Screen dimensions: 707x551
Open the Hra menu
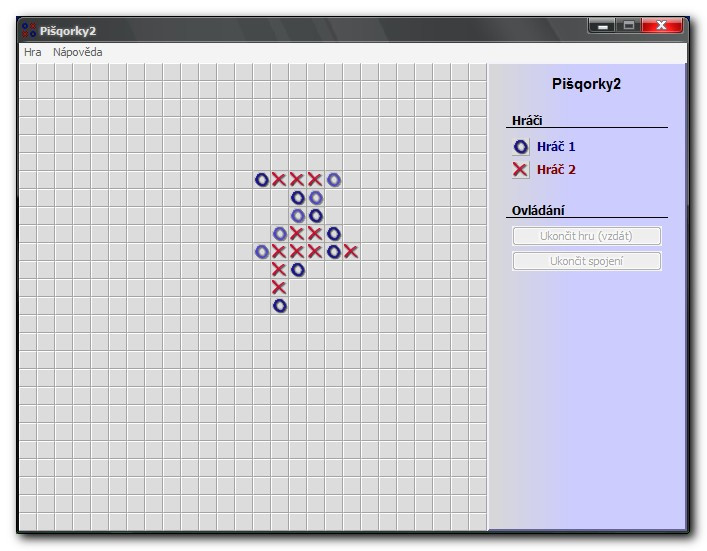click(32, 52)
